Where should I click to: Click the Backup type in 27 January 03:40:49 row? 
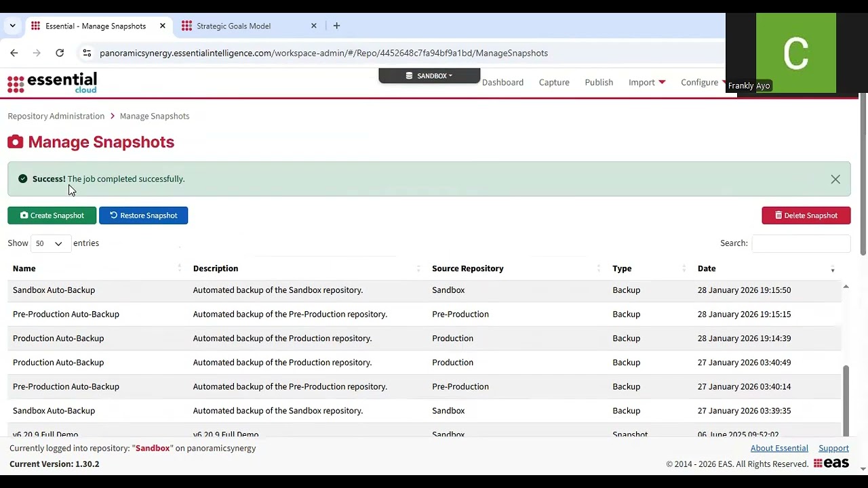click(x=626, y=363)
